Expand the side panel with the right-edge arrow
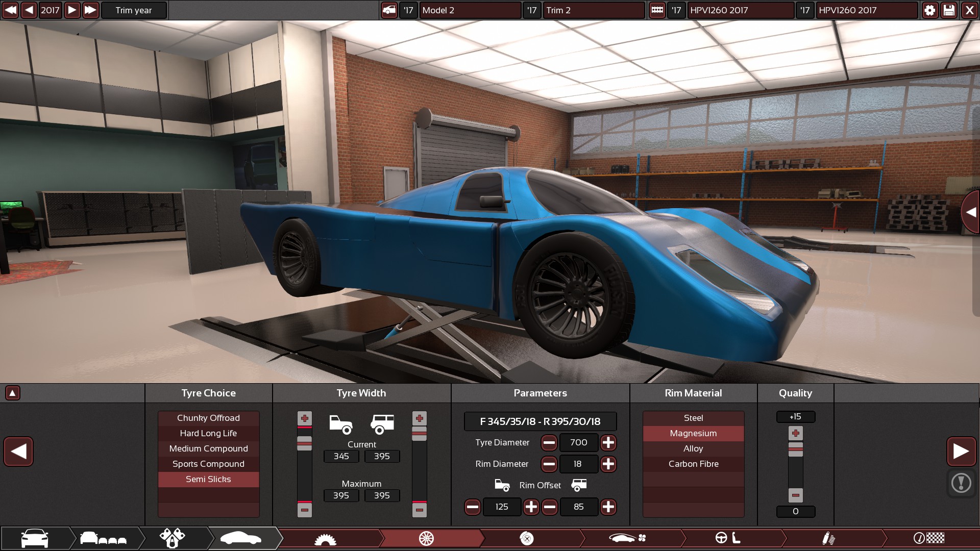 (x=970, y=212)
